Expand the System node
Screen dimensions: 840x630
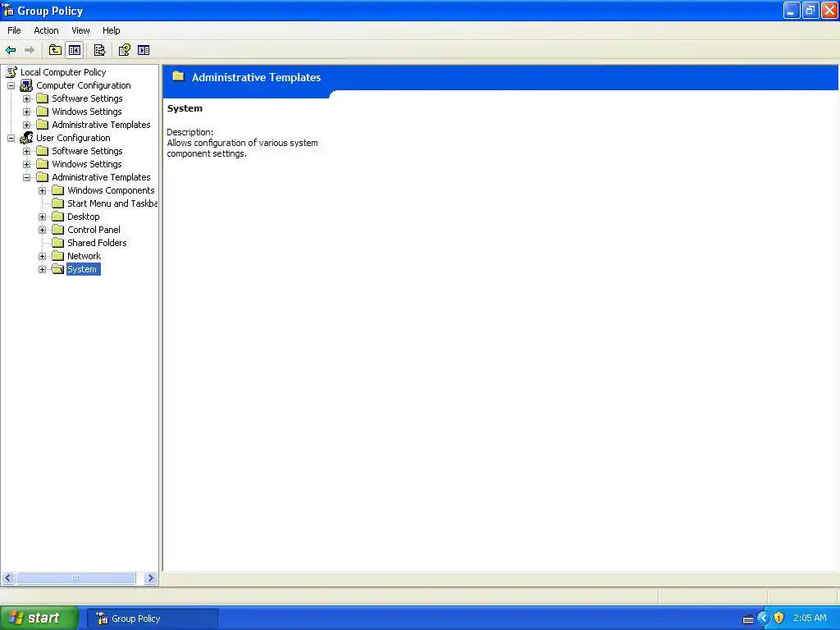click(x=43, y=269)
